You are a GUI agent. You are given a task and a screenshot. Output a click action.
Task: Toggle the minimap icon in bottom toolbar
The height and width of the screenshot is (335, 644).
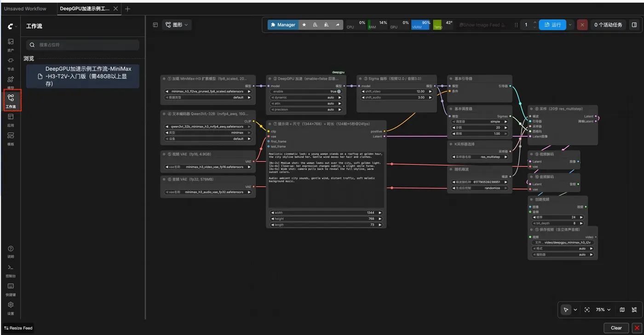(622, 310)
